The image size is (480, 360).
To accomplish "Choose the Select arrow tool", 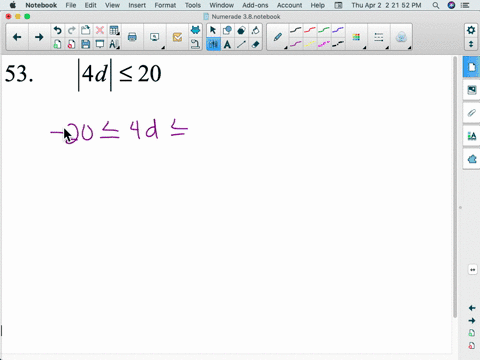I will click(x=213, y=30).
